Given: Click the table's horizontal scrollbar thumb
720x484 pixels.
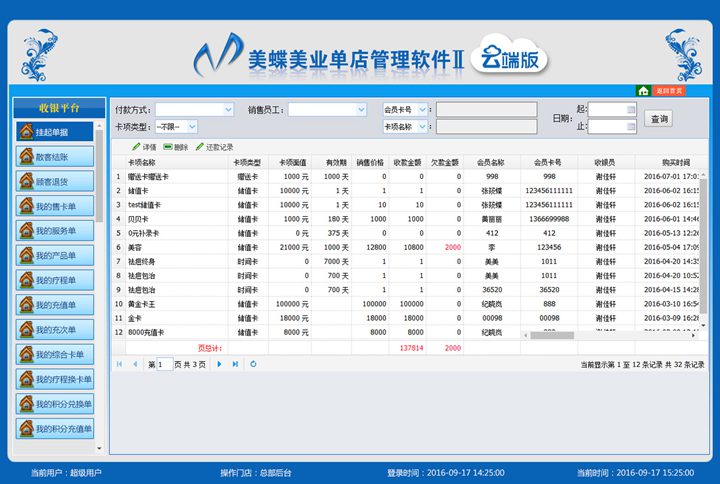Looking at the screenshot, I should 552,336.
